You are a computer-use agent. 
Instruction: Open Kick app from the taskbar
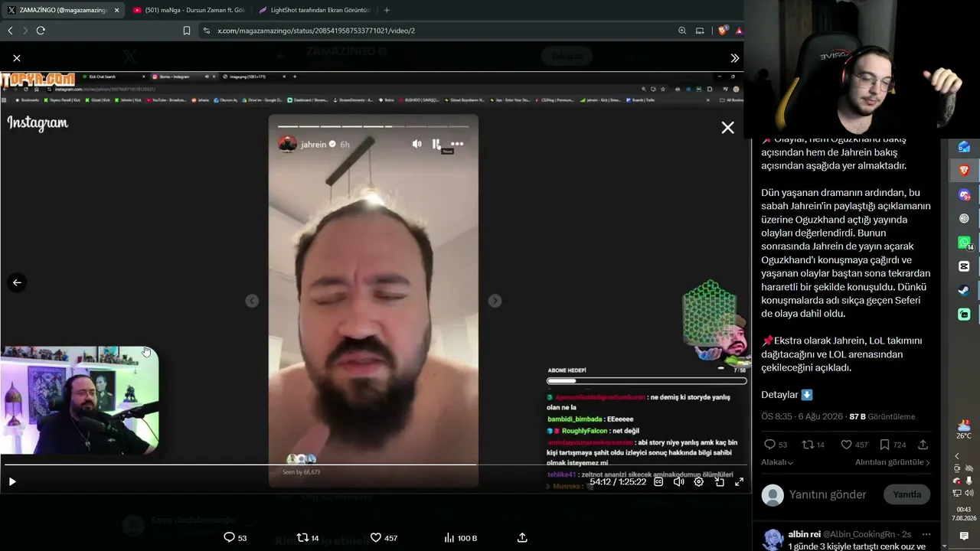point(964,315)
